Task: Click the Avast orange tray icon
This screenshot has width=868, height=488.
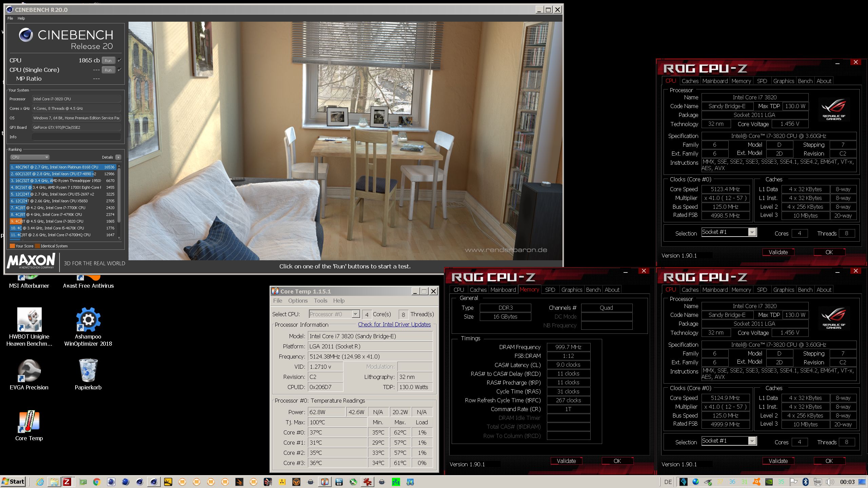Action: tap(756, 482)
